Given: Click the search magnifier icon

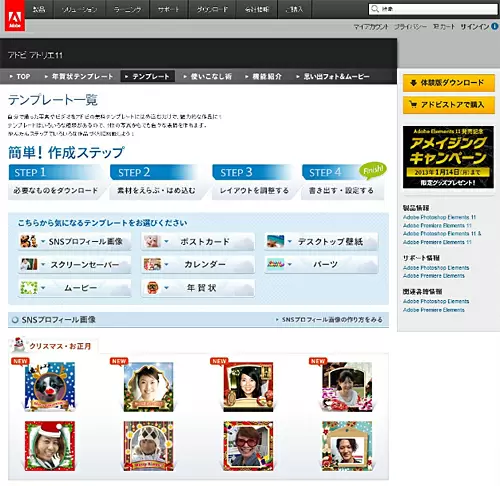Looking at the screenshot, I should point(375,9).
